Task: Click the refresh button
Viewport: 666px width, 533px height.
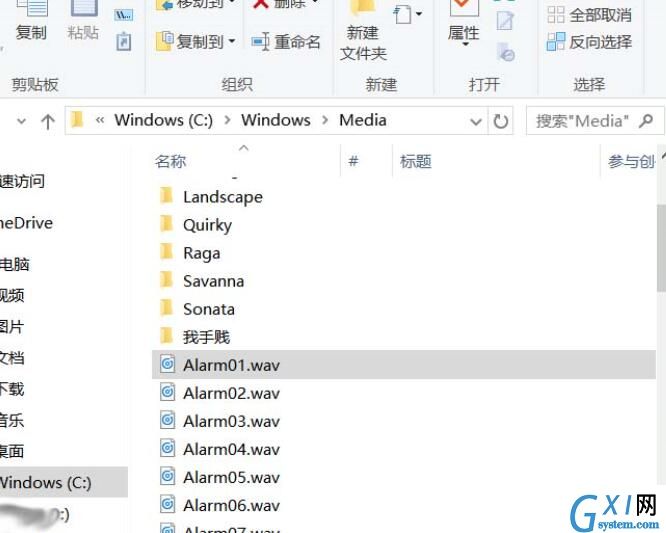Action: pyautogui.click(x=501, y=121)
